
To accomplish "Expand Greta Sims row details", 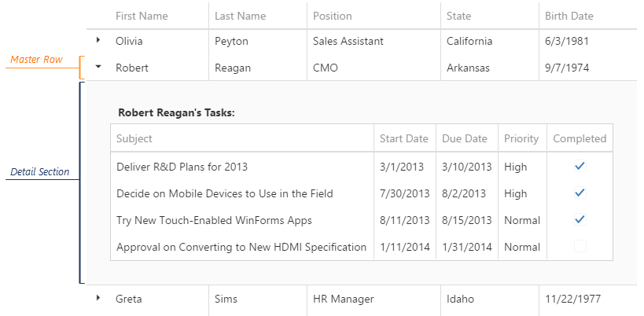I will tap(98, 298).
